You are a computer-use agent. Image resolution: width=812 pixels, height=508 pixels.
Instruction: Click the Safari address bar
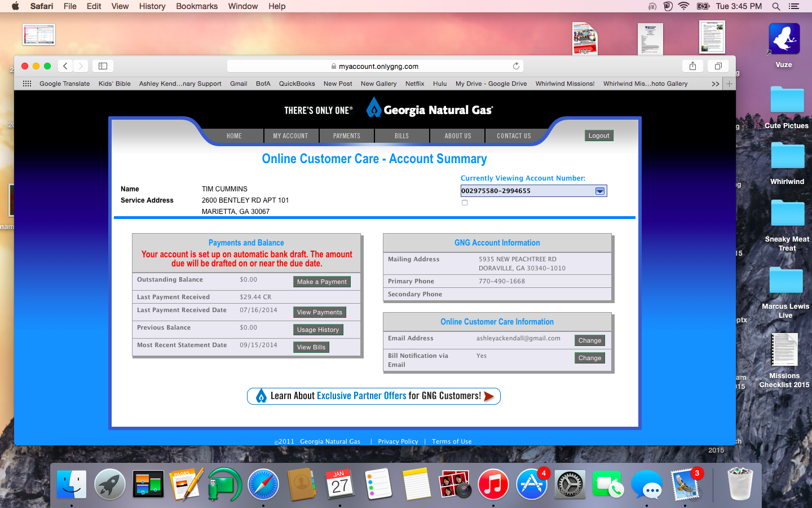point(375,66)
